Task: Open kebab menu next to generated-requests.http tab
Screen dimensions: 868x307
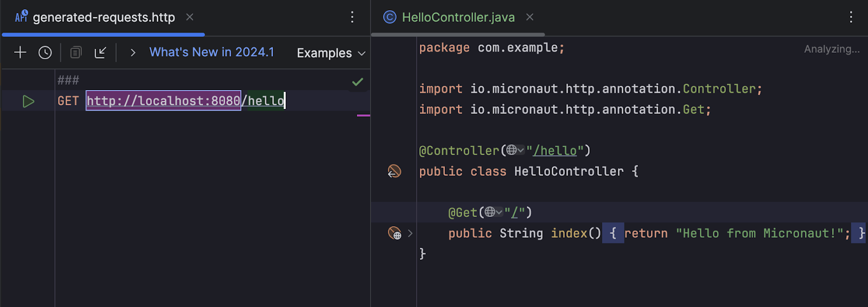Action: [352, 17]
